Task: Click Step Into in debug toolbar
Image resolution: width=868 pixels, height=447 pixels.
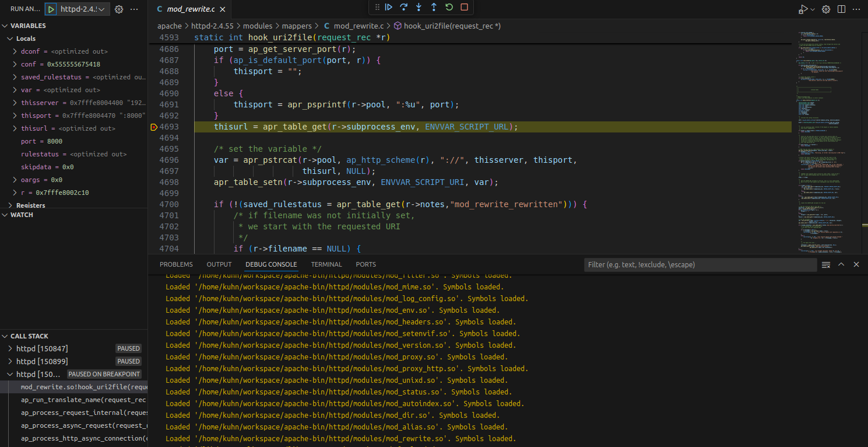Action: 419,7
